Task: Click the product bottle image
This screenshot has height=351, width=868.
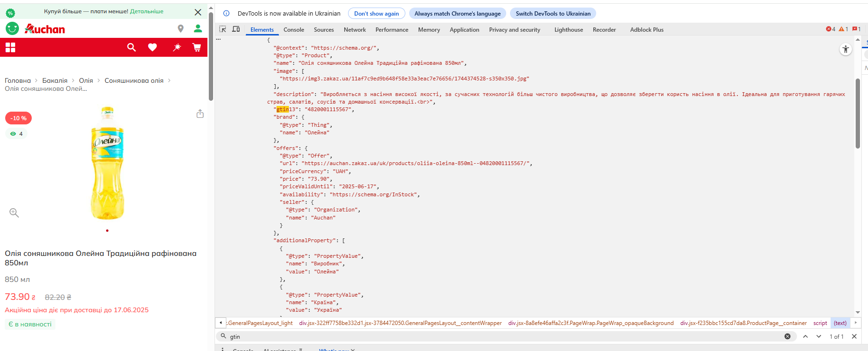Action: tap(107, 163)
